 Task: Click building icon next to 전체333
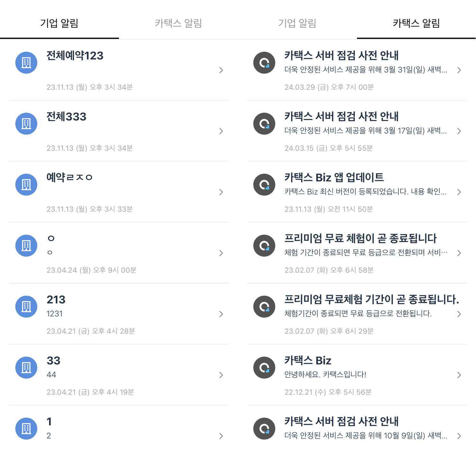click(26, 124)
